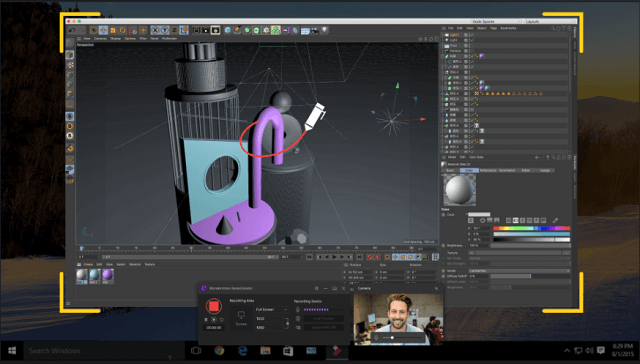Adjust the Brightness slider

click(530, 246)
